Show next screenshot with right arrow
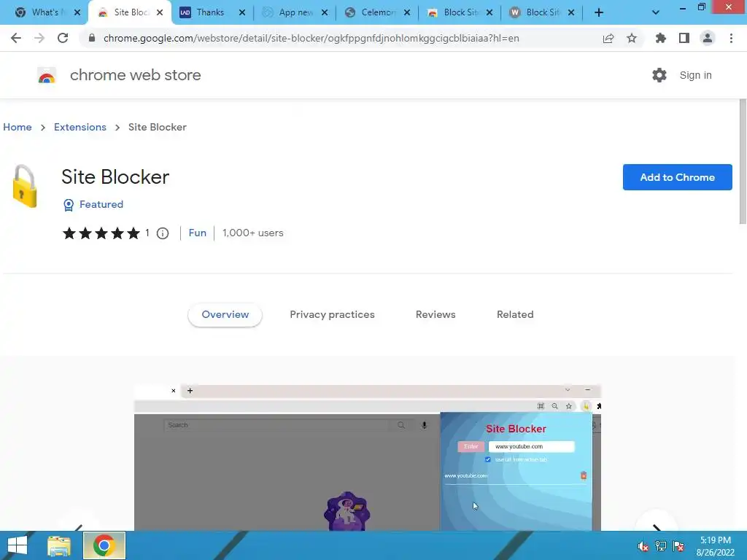 pyautogui.click(x=657, y=526)
